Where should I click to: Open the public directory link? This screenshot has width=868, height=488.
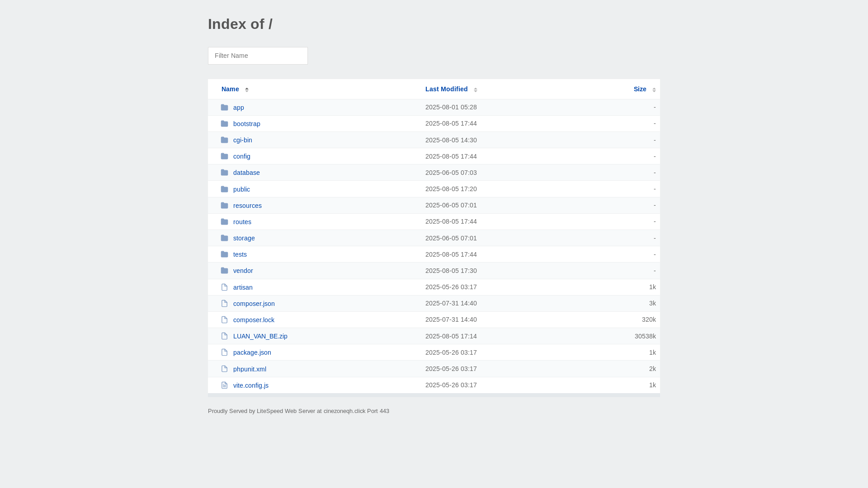click(x=241, y=189)
